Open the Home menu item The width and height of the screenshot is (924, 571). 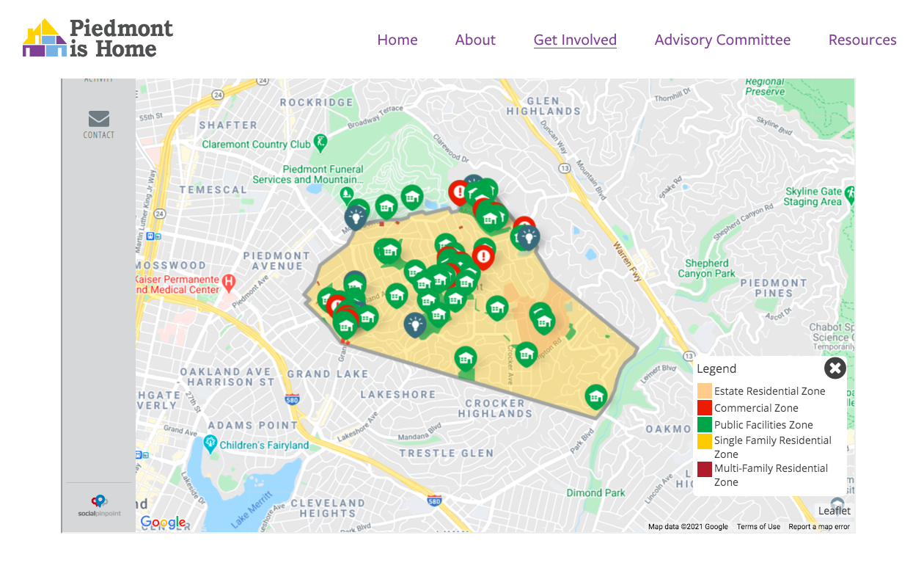coord(397,40)
